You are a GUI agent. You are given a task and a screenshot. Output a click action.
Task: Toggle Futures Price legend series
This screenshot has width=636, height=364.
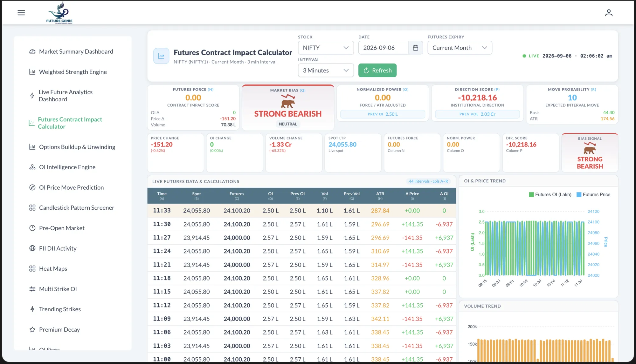point(593,195)
